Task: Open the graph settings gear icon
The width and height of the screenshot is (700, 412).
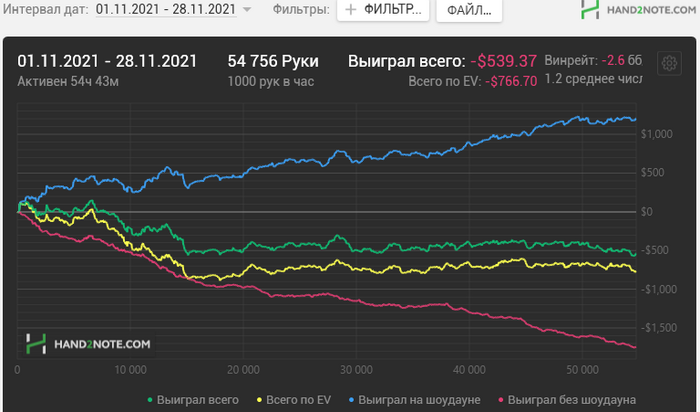Action: click(669, 63)
